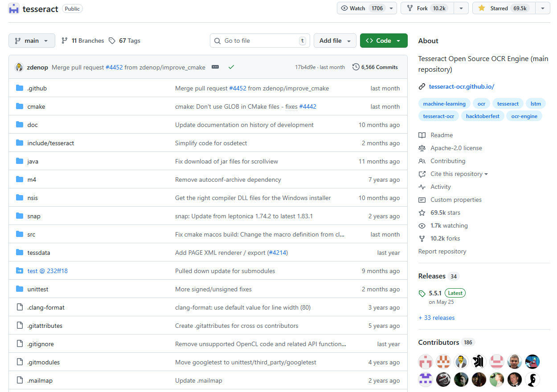Click the ocr topic tag
This screenshot has width=557, height=392.
tap(481, 103)
